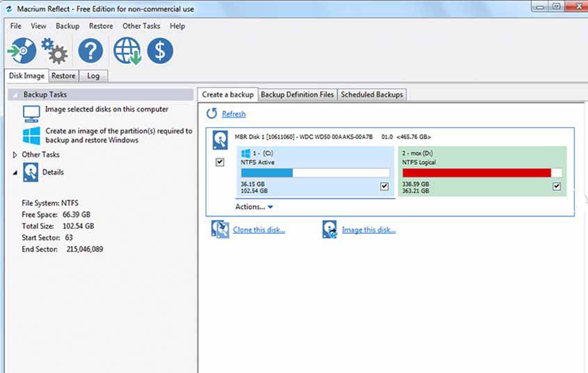
Task: Click Image selected disks on this computer
Action: pos(107,109)
